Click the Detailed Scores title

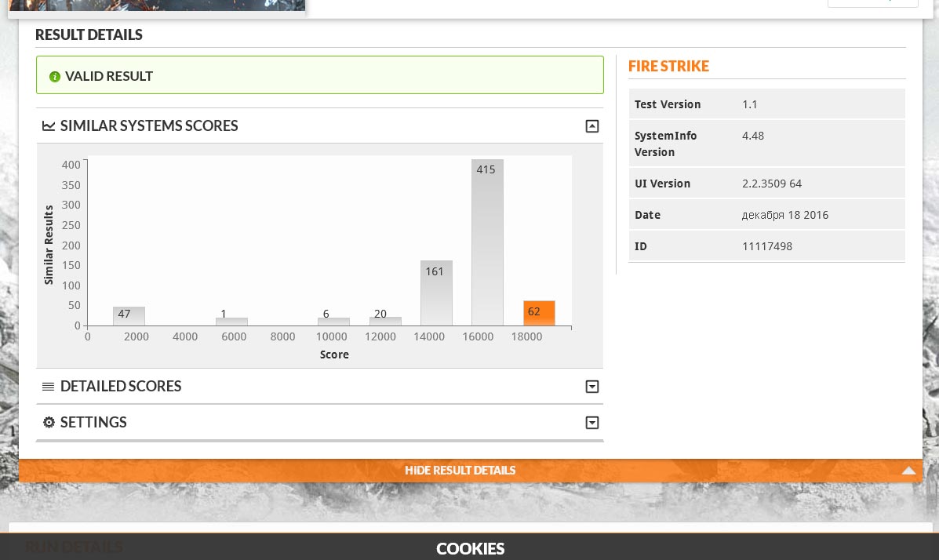click(121, 387)
